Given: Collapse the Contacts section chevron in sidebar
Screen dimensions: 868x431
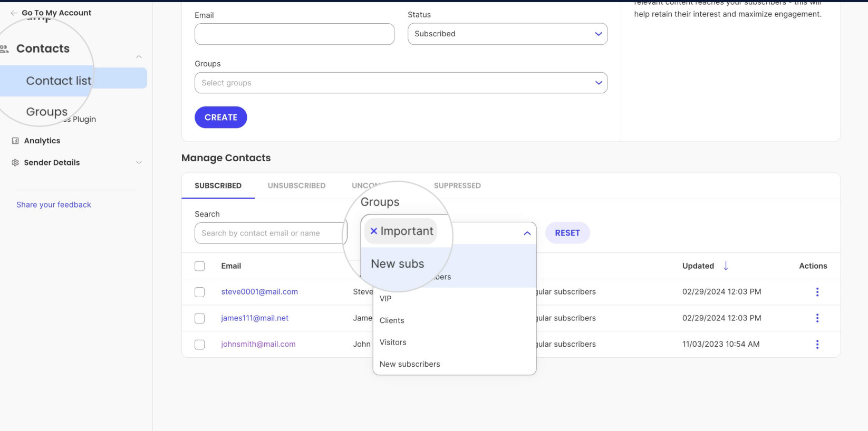Looking at the screenshot, I should point(139,56).
